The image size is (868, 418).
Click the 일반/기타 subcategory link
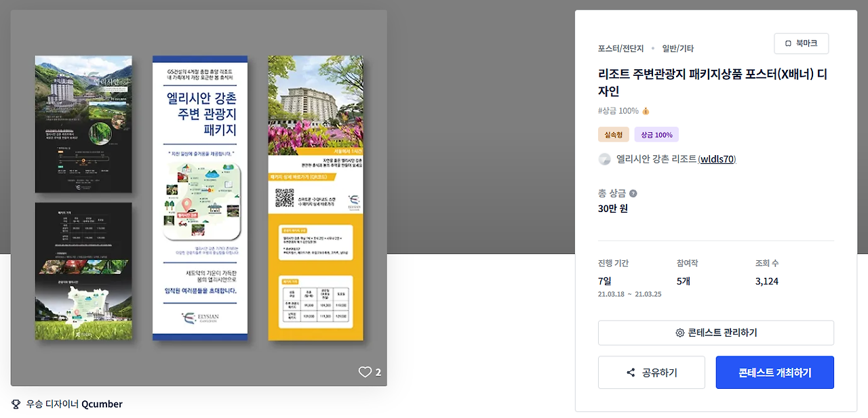coord(678,49)
